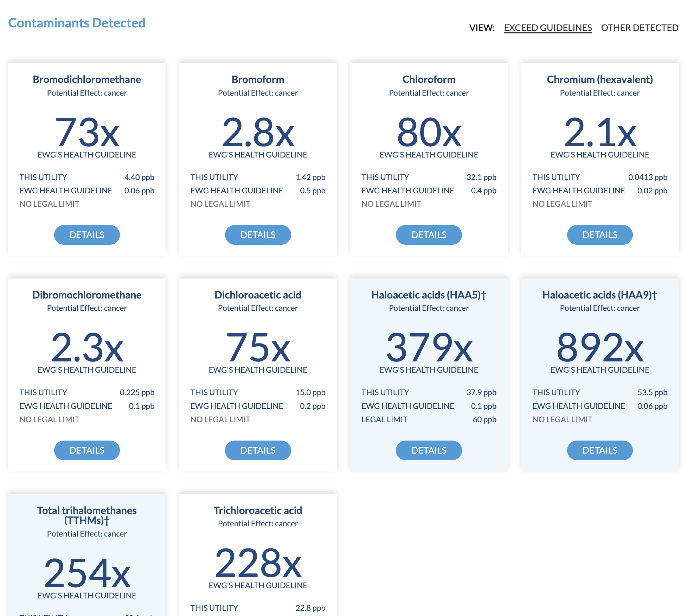Switch view to Exceed Guidelines

[548, 28]
